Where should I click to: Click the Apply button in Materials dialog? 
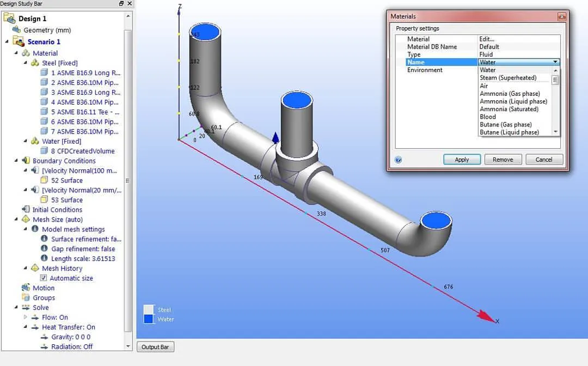coord(462,159)
